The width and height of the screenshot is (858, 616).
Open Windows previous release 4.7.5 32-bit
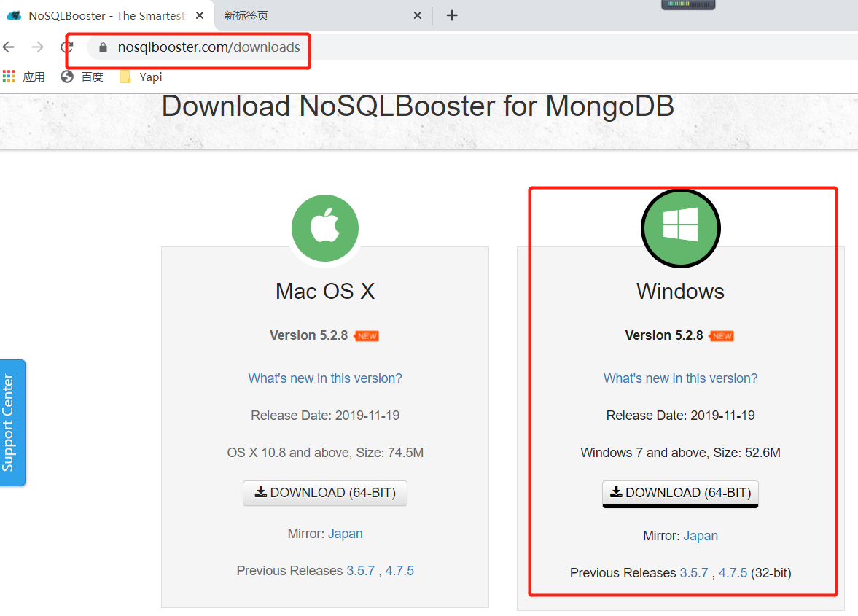(x=733, y=573)
